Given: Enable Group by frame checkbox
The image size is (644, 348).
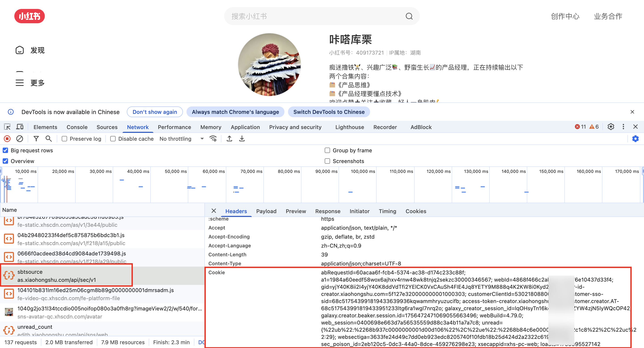Looking at the screenshot, I should [327, 150].
